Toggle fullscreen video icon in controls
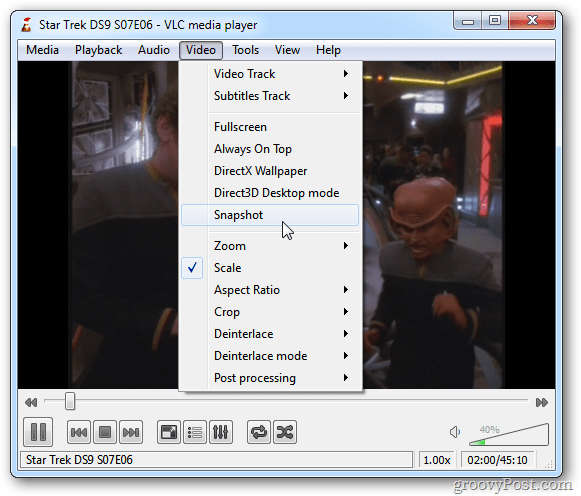The image size is (581, 496). (x=169, y=432)
